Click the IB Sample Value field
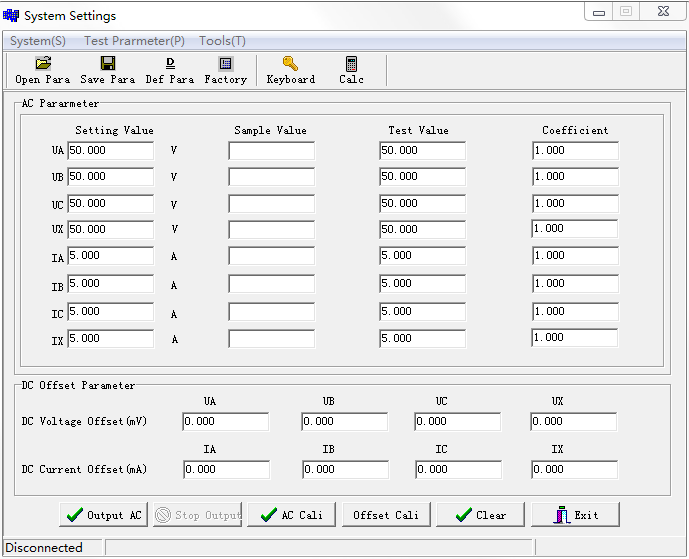The height and width of the screenshot is (559, 689). [272, 284]
